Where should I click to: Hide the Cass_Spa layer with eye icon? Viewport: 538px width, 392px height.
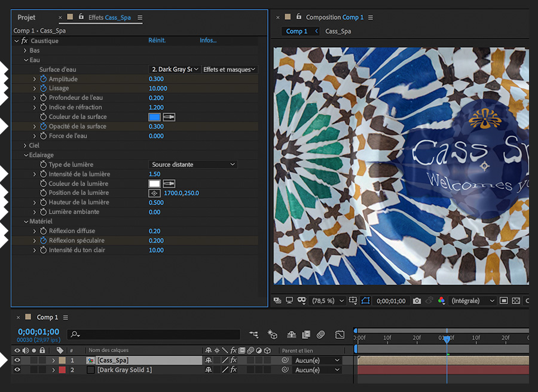point(17,360)
